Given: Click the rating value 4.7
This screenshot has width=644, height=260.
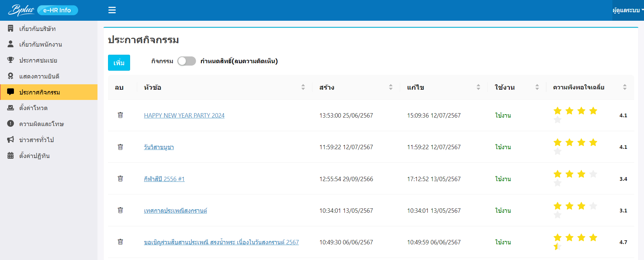Looking at the screenshot, I should click(x=623, y=242).
